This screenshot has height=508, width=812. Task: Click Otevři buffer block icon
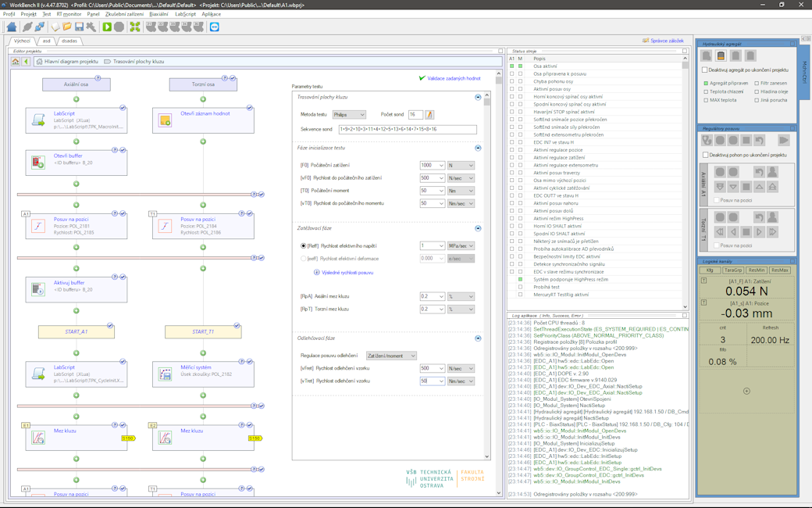pyautogui.click(x=38, y=163)
